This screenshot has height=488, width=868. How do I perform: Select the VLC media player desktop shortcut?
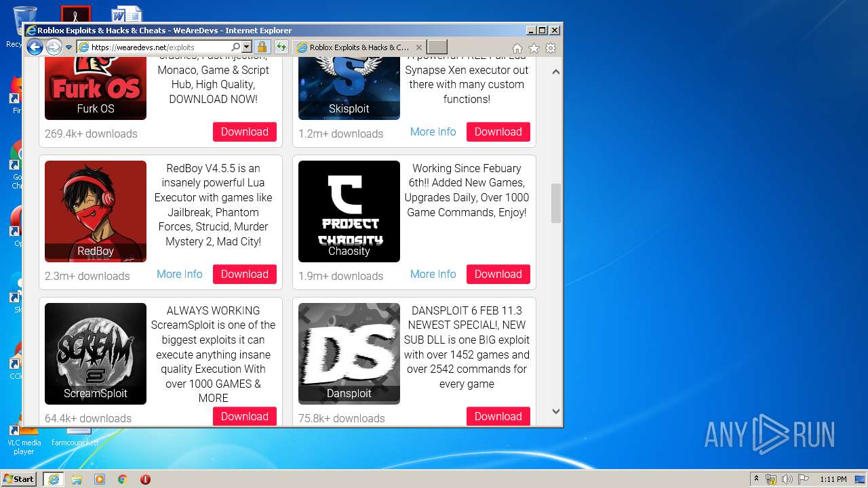(24, 439)
